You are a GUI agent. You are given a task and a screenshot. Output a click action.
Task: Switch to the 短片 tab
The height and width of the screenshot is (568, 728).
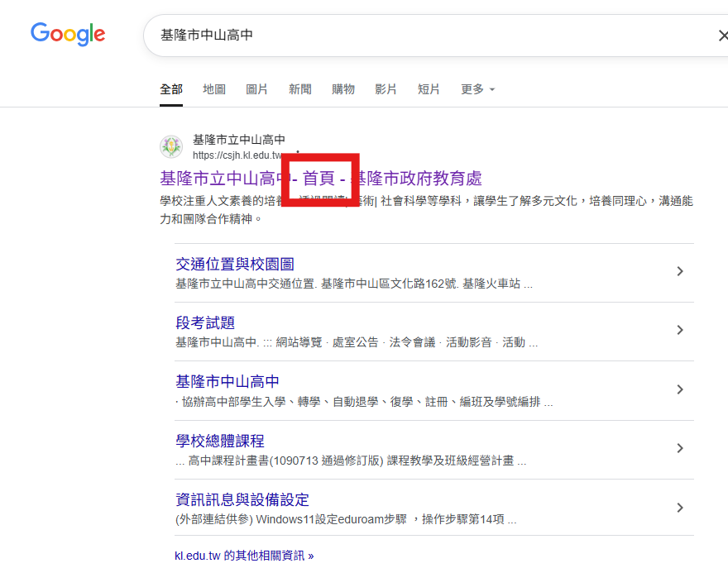429,89
